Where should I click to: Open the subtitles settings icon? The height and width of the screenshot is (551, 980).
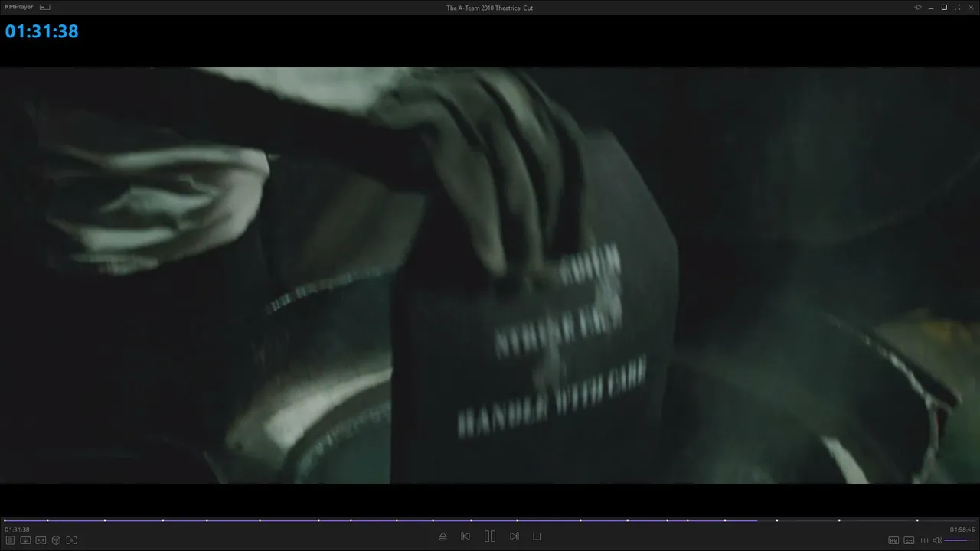(x=909, y=540)
